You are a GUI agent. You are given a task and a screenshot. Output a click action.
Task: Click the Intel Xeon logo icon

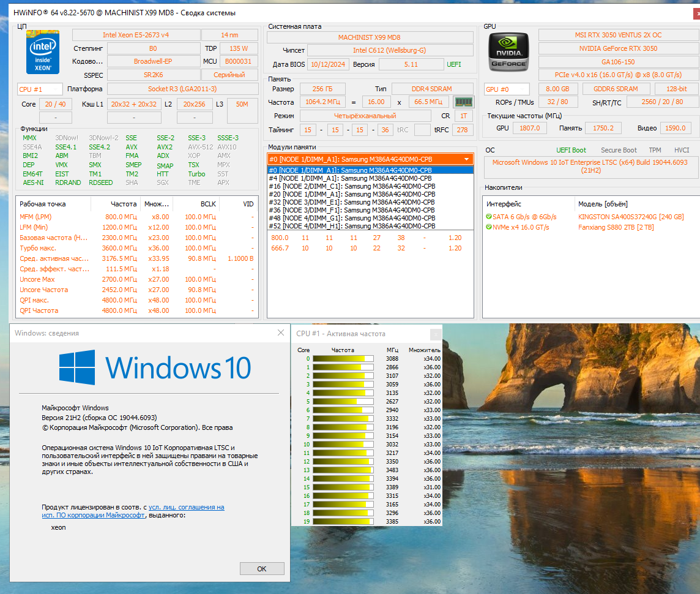coord(43,52)
